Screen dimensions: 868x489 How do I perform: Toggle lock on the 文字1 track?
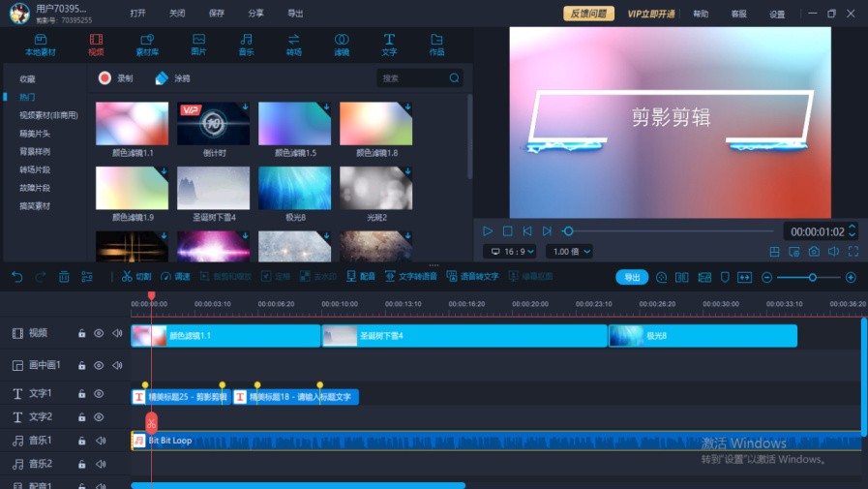coord(81,394)
